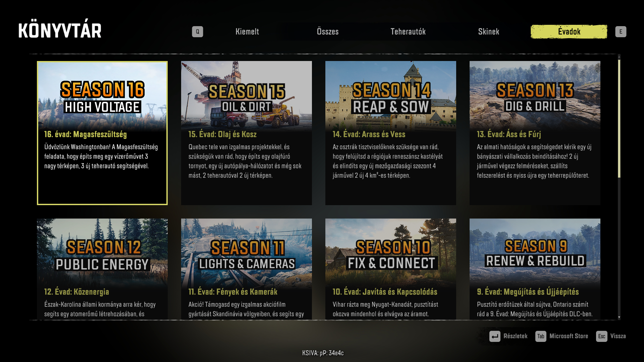Open Season 14 Reap & Sow thumbnail

click(391, 96)
